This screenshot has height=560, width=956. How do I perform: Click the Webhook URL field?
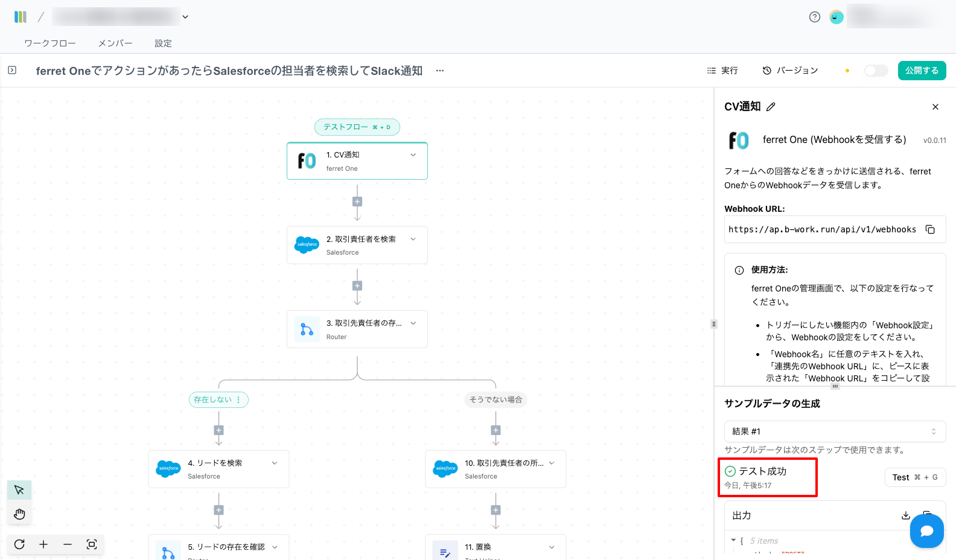pos(835,229)
